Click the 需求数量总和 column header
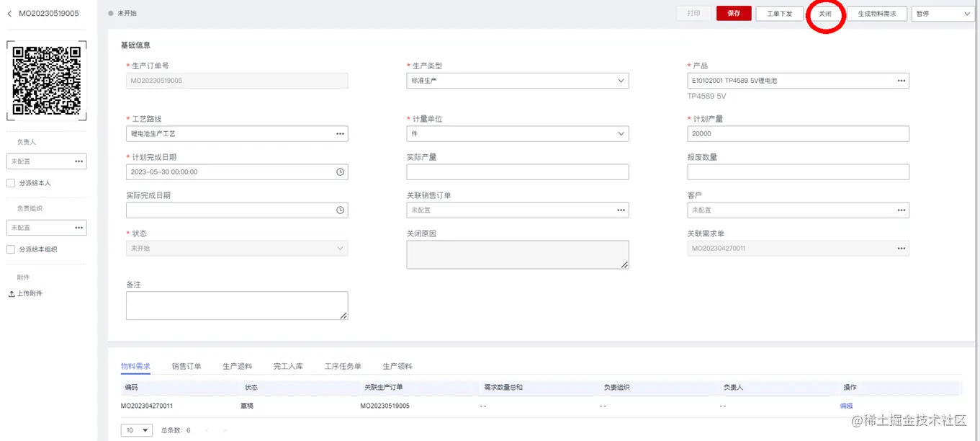 pos(503,388)
